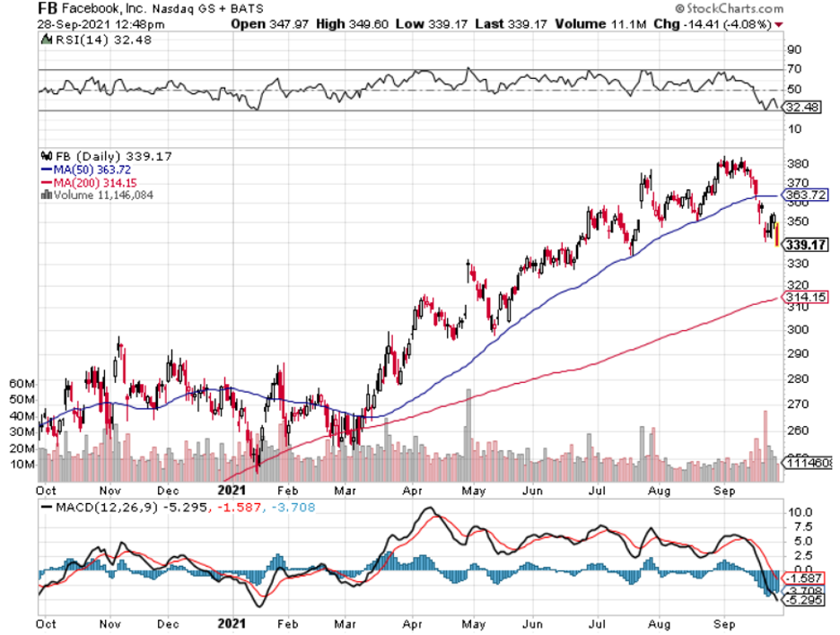
Task: Click the 60M volume axis label
Action: tap(22, 383)
